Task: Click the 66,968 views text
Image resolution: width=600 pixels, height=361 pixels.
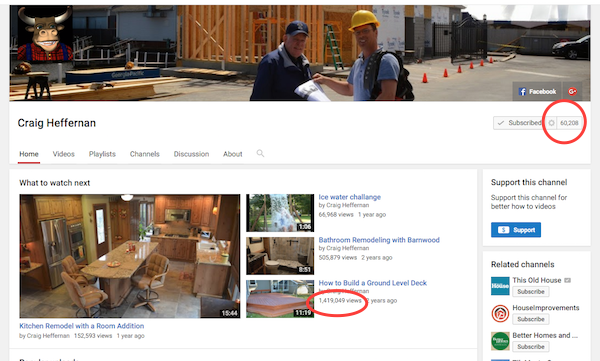Action: (336, 215)
